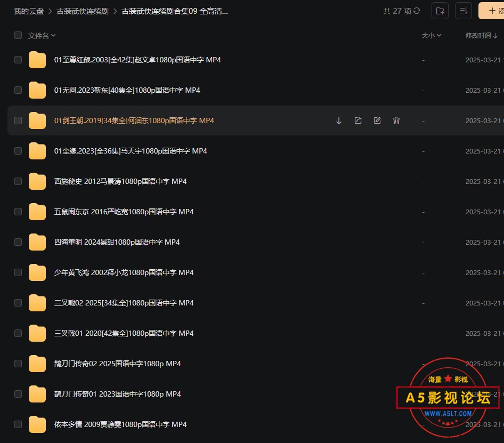Open folder 01无间.2023靳东[40集全]
This screenshot has height=443, width=504.
127,90
